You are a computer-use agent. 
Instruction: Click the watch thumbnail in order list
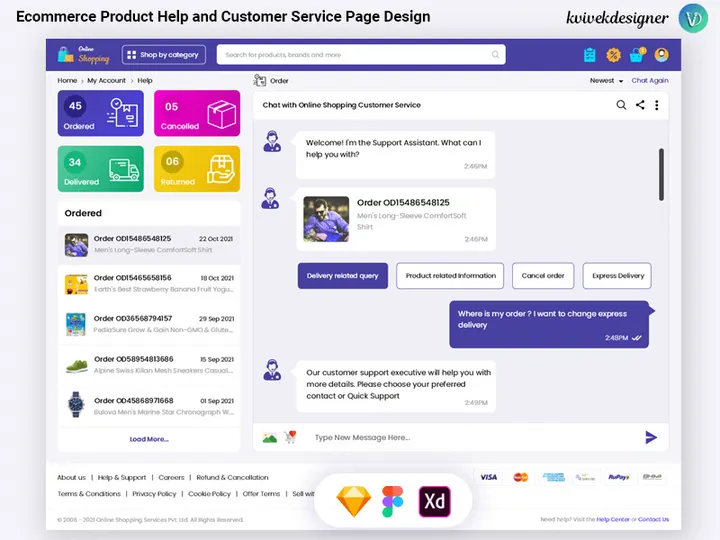point(76,405)
